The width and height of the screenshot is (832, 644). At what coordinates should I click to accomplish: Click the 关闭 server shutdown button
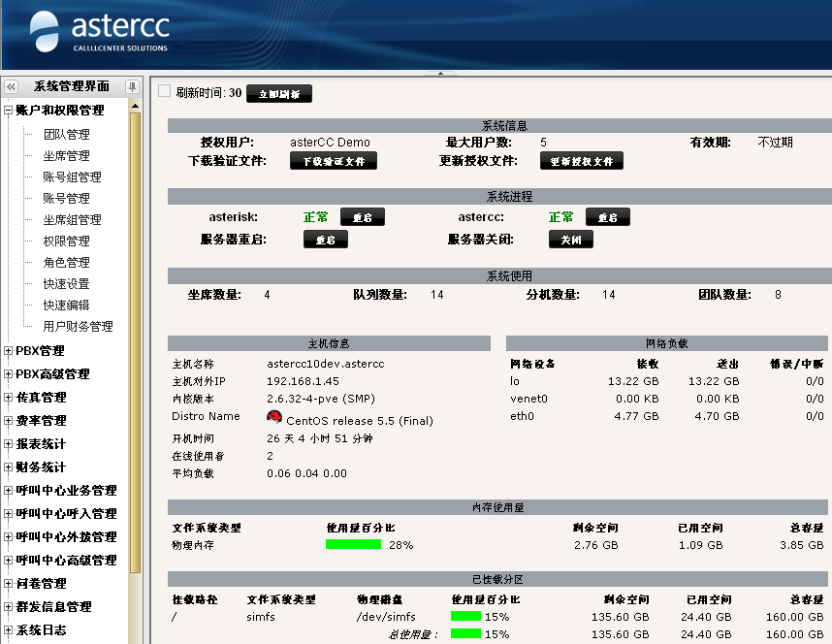point(570,240)
